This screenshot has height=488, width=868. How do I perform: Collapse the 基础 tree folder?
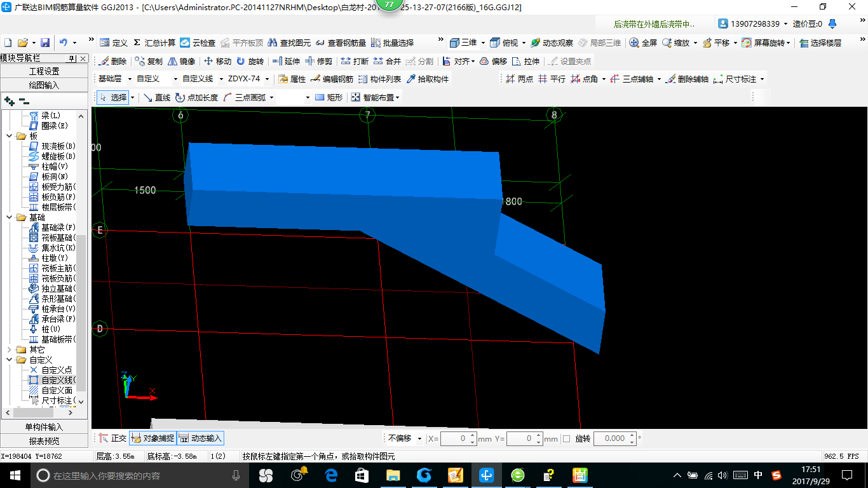pos(9,217)
